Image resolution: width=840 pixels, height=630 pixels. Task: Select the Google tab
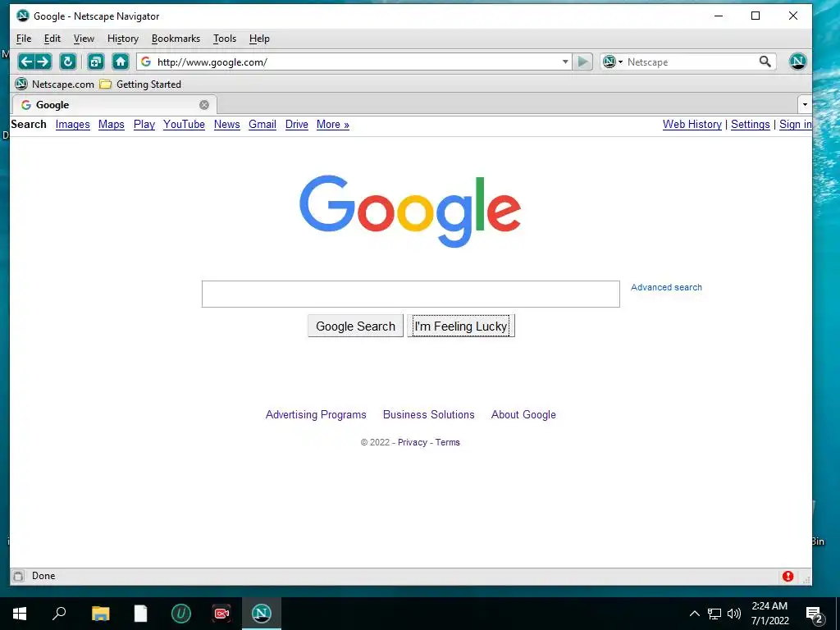point(113,105)
